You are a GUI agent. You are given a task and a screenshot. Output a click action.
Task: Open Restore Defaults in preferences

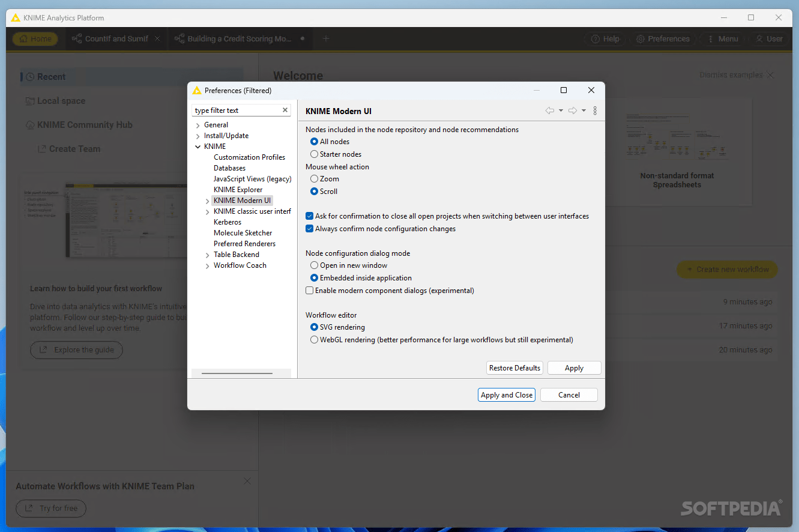[x=514, y=367]
